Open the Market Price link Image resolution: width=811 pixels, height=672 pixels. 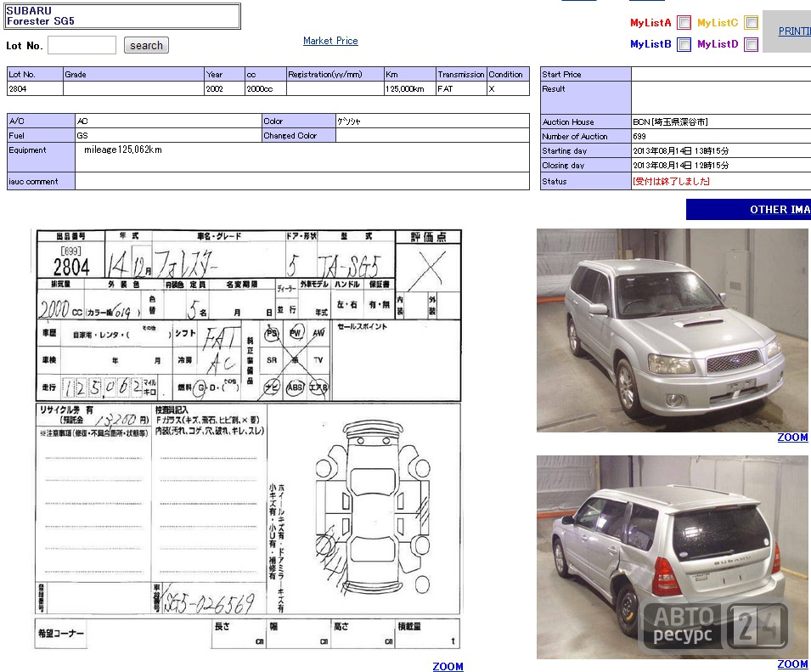tap(330, 41)
